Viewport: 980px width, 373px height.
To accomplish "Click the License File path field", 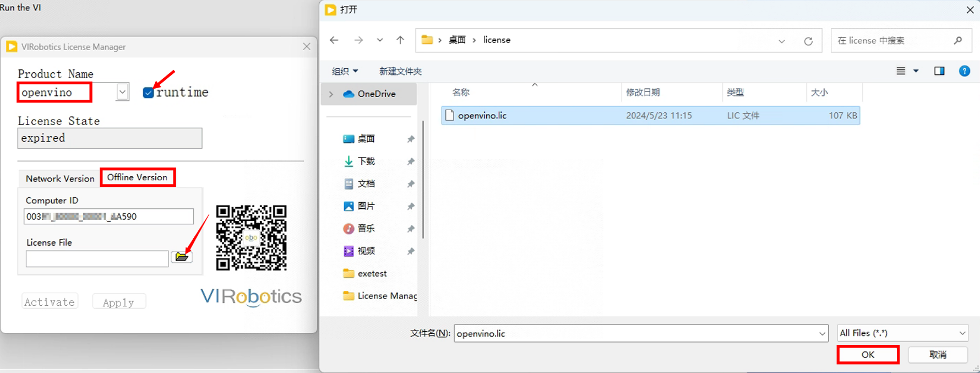I will click(x=97, y=258).
